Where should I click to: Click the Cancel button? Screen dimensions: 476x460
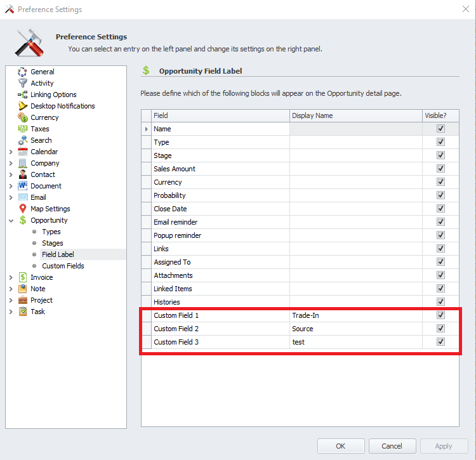(x=393, y=445)
